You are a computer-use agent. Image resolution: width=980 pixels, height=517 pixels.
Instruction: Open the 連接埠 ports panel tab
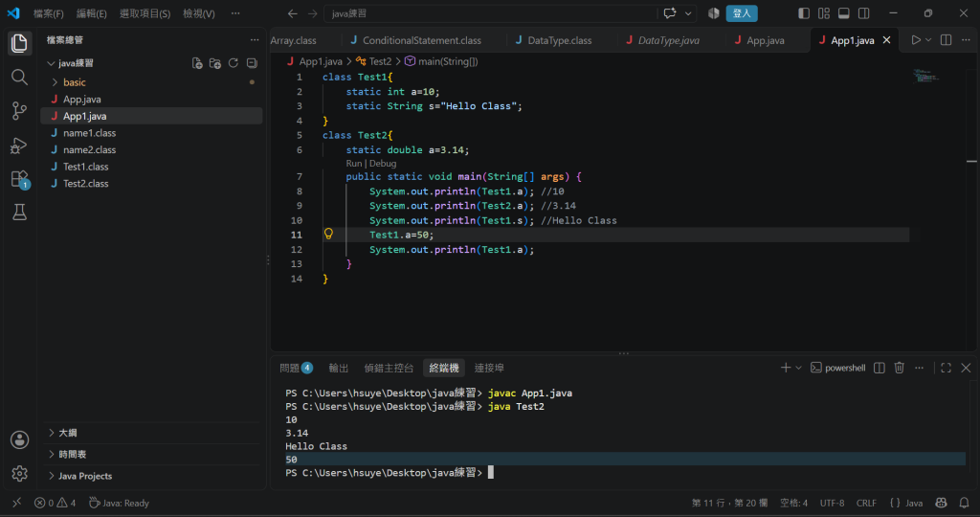coord(489,368)
